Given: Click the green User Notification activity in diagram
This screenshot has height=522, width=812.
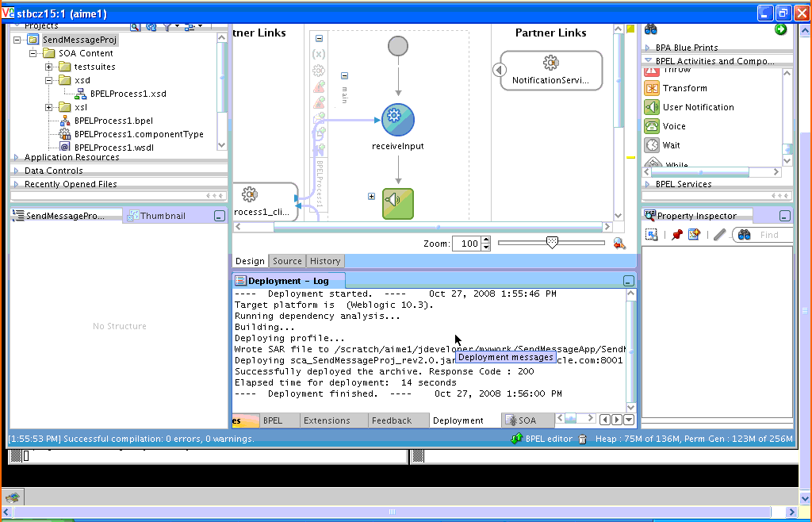Looking at the screenshot, I should (x=398, y=204).
